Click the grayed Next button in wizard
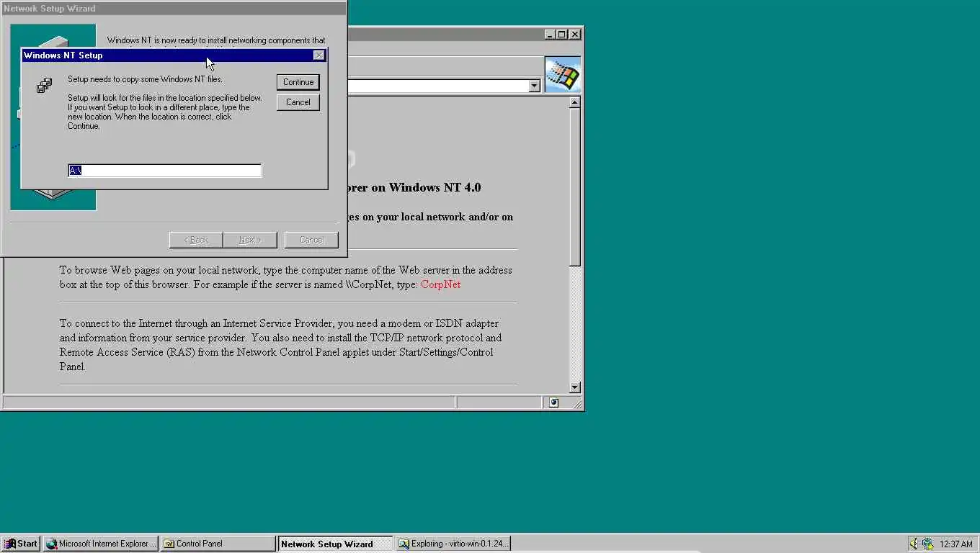The width and height of the screenshot is (980, 553). pyautogui.click(x=250, y=240)
